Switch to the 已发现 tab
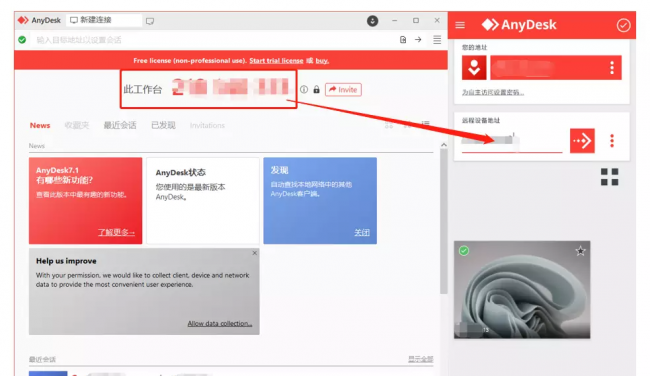 click(x=163, y=125)
